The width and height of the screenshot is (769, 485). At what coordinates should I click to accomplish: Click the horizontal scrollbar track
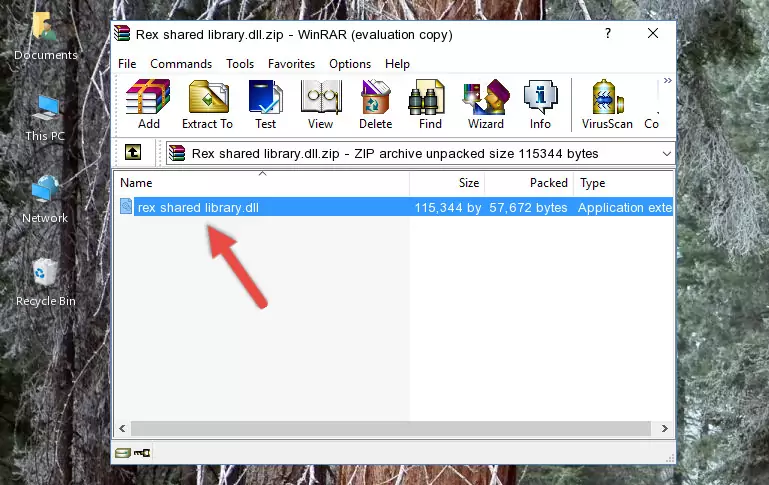[391, 428]
